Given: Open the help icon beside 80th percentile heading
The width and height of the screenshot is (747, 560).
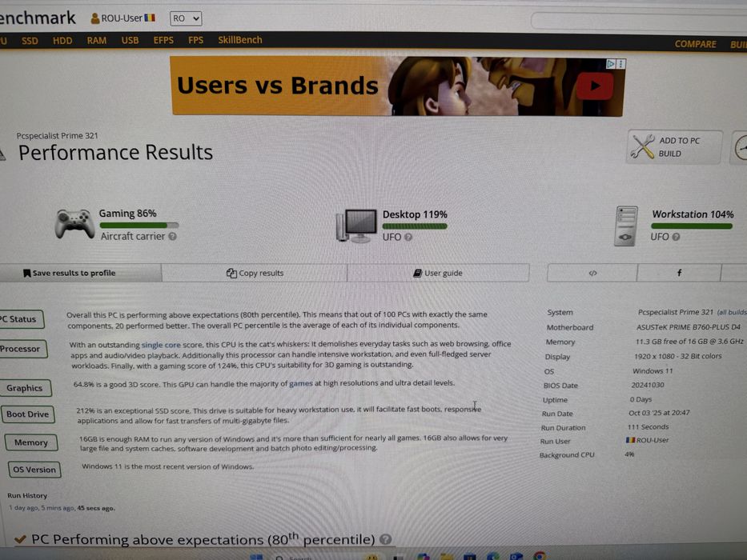Looking at the screenshot, I should point(386,539).
